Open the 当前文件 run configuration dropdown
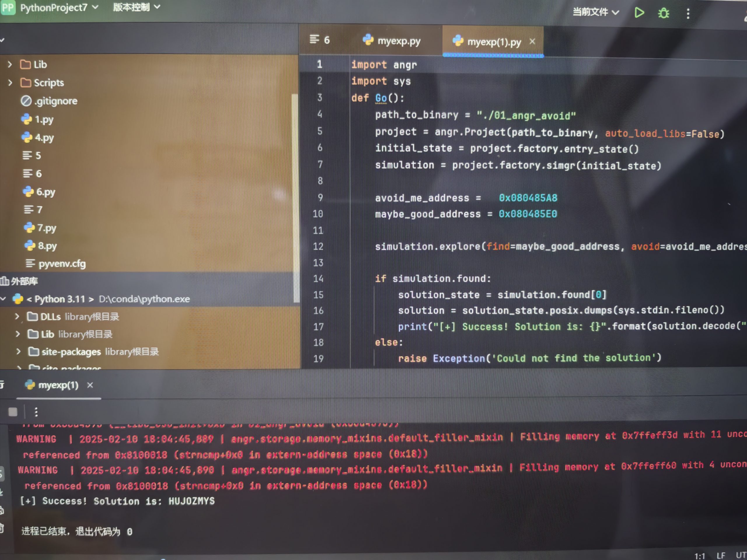The width and height of the screenshot is (747, 560). (596, 12)
